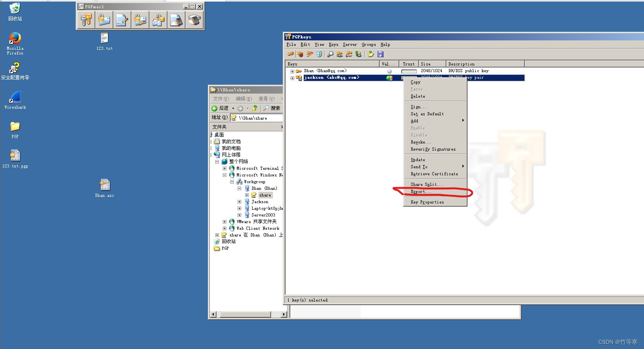Screen dimensions: 644x349
Task: Collapse the 整个网络 tree node
Action: tap(217, 162)
